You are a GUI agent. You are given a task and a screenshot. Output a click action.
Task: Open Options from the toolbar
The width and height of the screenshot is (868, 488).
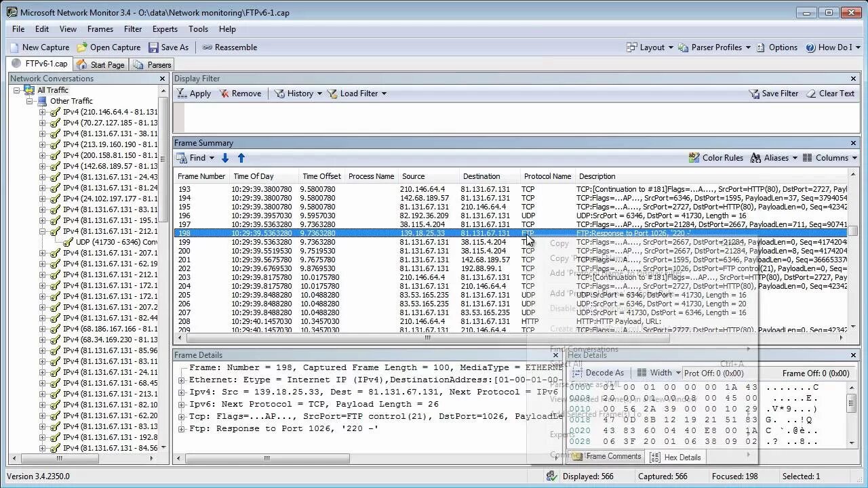[x=777, y=47]
